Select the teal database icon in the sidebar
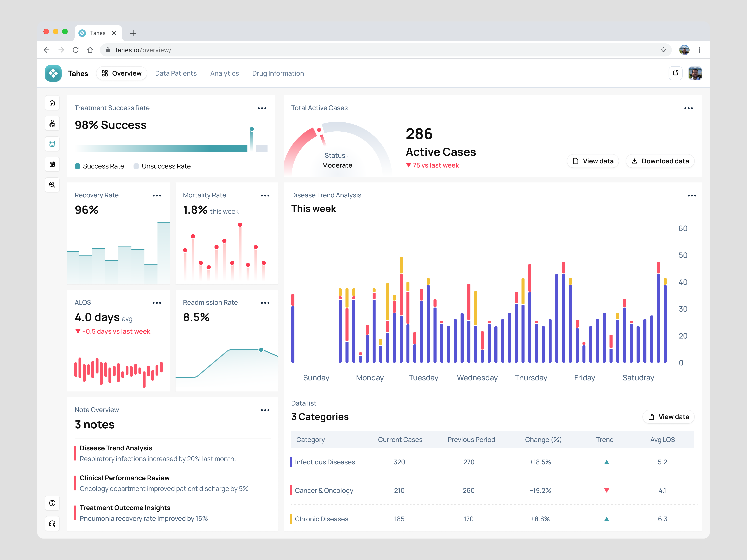 point(52,143)
